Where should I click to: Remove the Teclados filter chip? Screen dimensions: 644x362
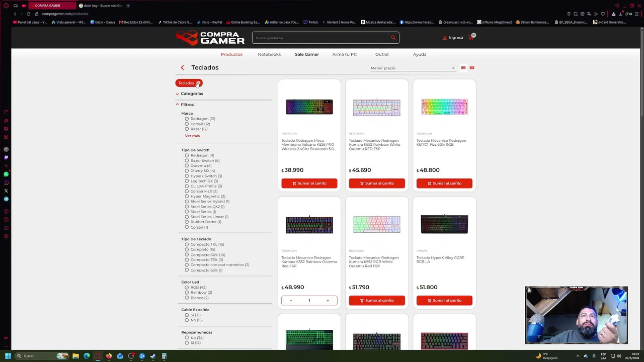coord(198,83)
